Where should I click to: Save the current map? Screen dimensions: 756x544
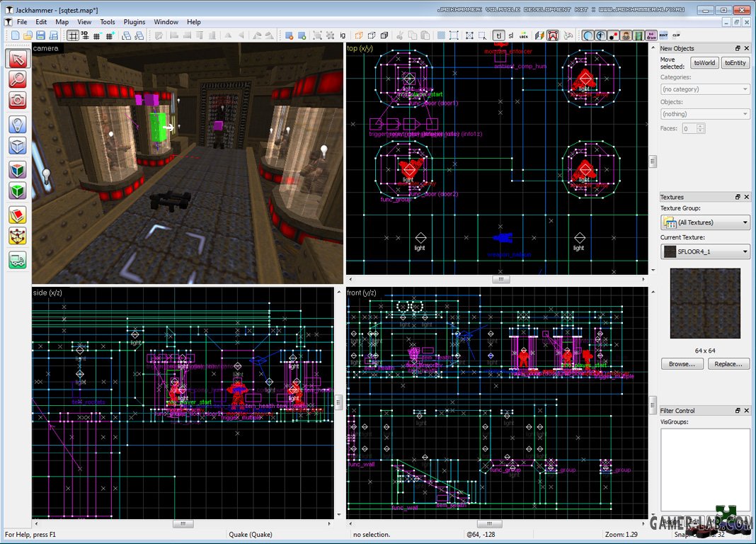point(40,35)
